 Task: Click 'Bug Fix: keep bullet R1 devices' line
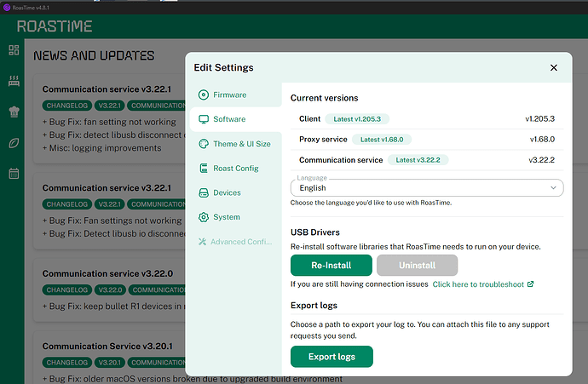(114, 307)
